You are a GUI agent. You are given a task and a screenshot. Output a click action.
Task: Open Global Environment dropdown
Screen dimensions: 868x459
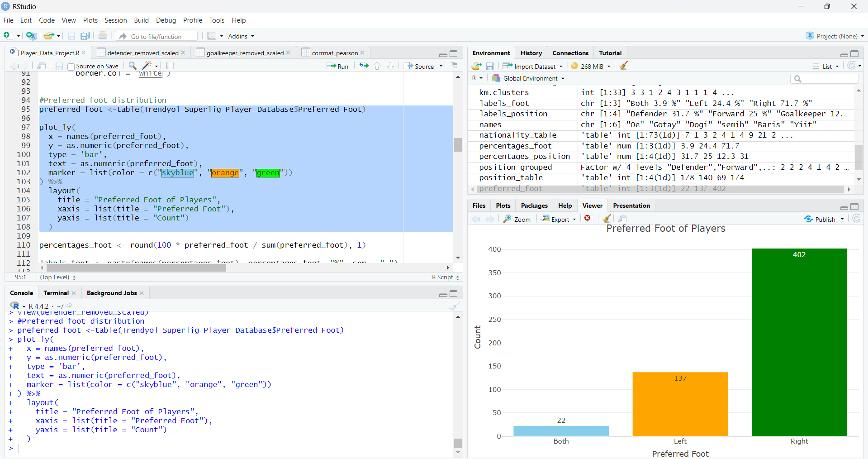[x=528, y=78]
